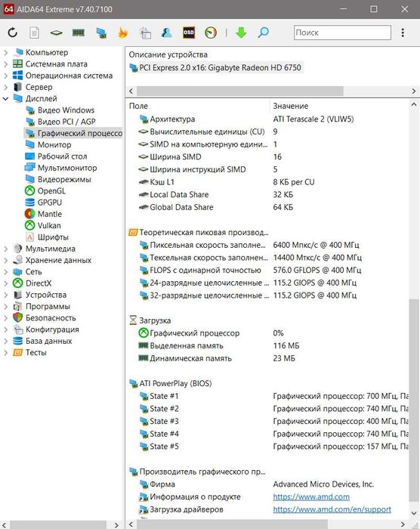Image resolution: width=420 pixels, height=529 pixels.
Task: Click into the Поиск search field
Action: click(x=342, y=32)
